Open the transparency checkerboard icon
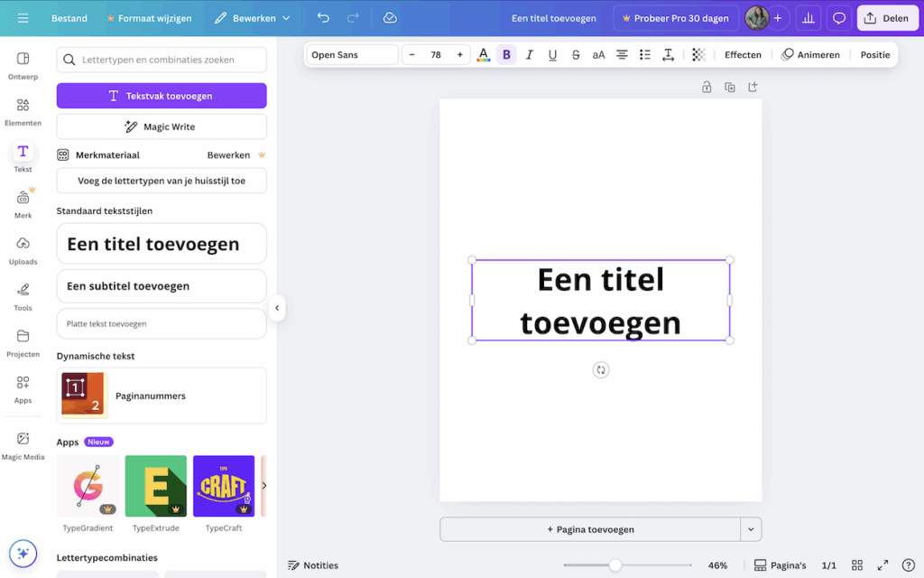Image resolution: width=924 pixels, height=578 pixels. pos(698,55)
